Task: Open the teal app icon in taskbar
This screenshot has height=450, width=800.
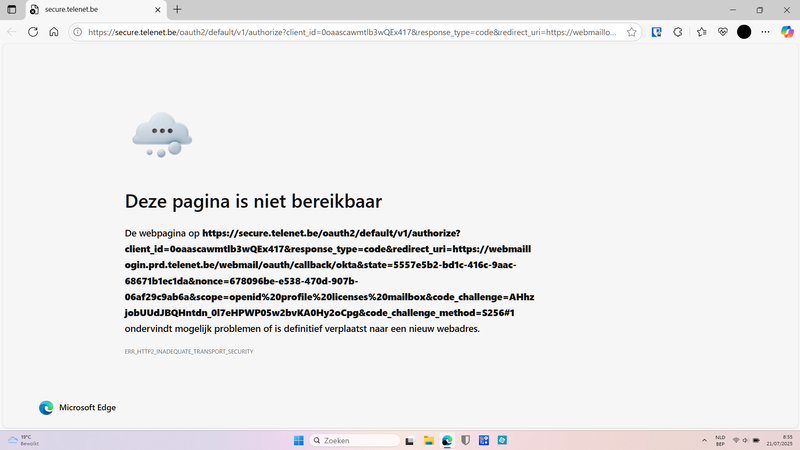Action: (x=502, y=440)
